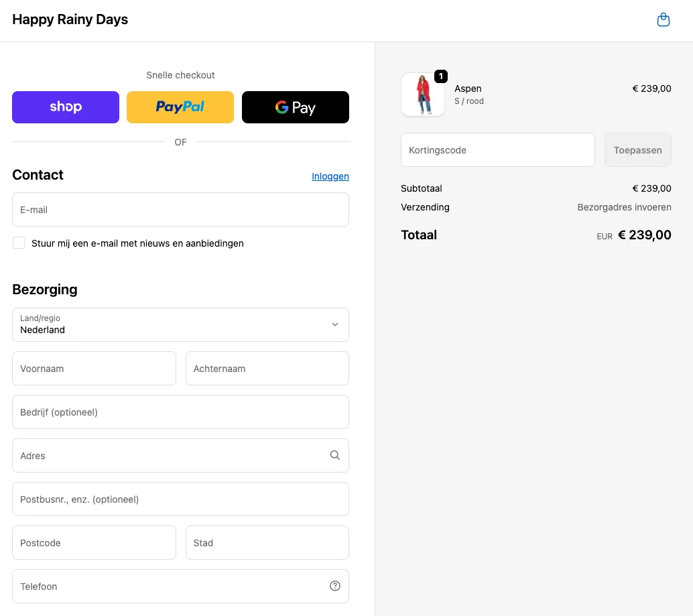693x616 pixels.
Task: Enable news and offers email checkbox
Action: [x=19, y=243]
